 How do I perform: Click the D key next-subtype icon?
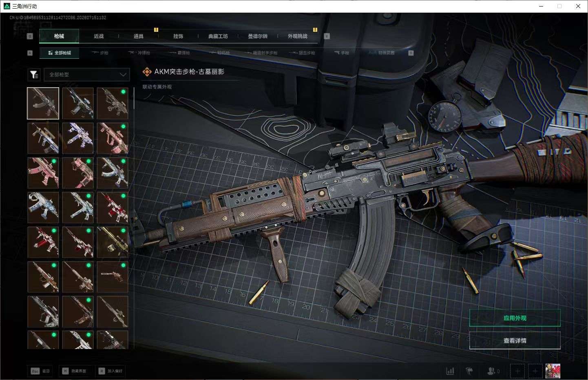pyautogui.click(x=411, y=53)
